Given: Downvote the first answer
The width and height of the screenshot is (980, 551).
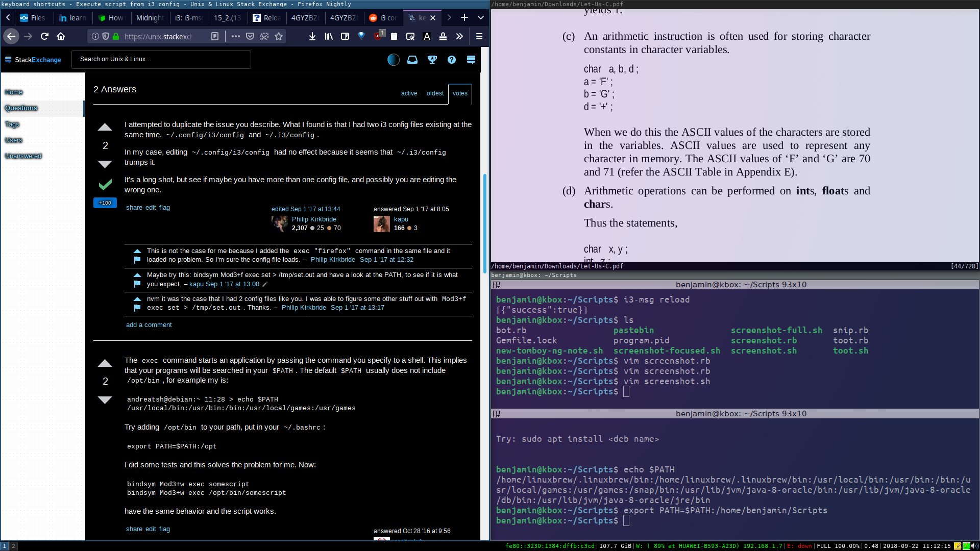Looking at the screenshot, I should click(x=105, y=164).
